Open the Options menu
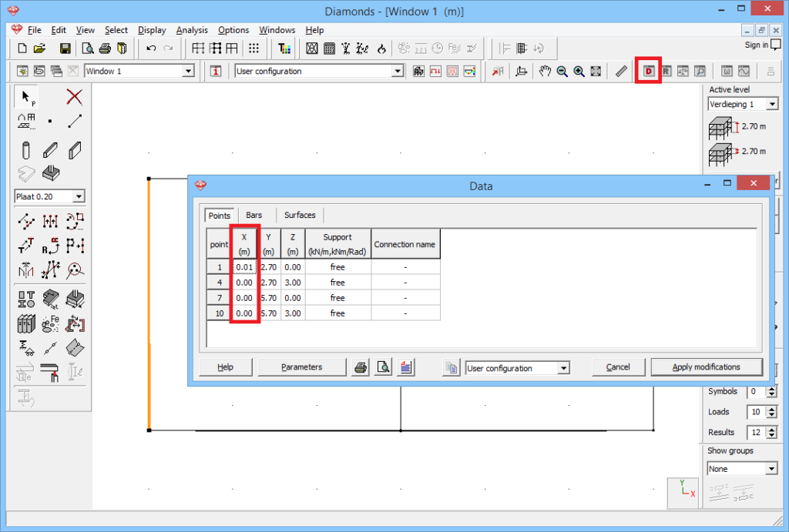Image resolution: width=789 pixels, height=532 pixels. click(x=233, y=30)
